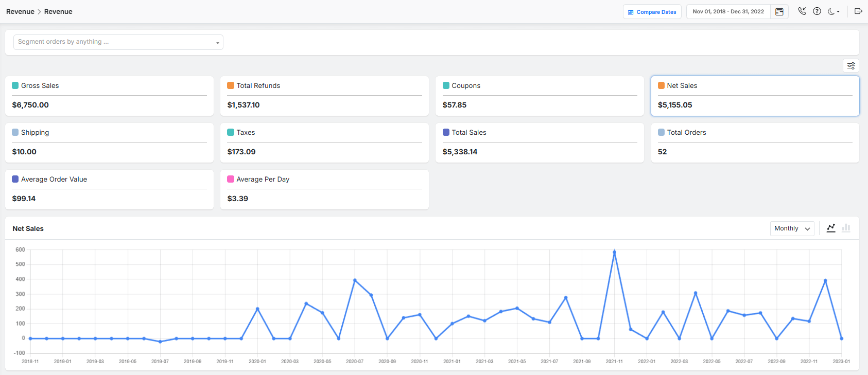Click the phone callback icon

[x=802, y=11]
